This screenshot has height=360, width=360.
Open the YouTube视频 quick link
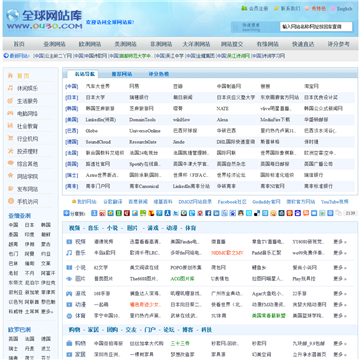(334, 202)
